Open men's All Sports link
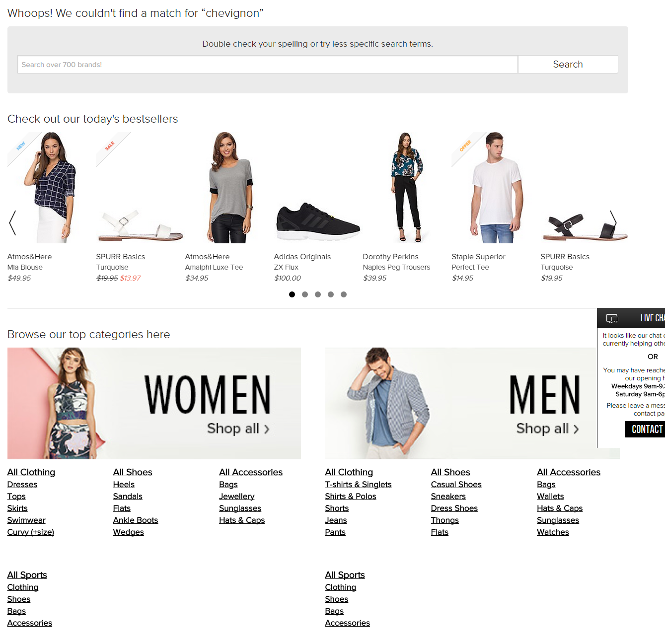The height and width of the screenshot is (644, 665). pos(345,575)
